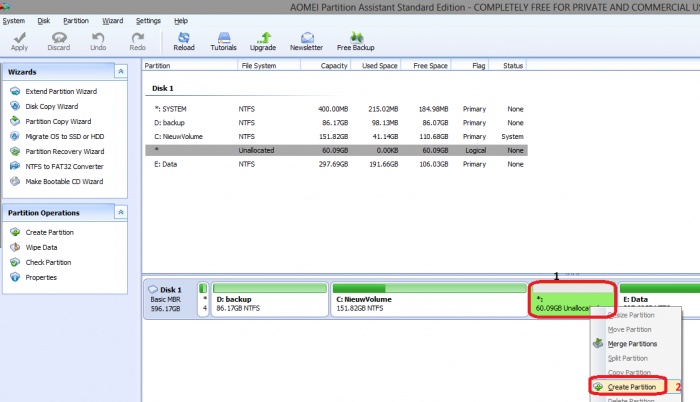The width and height of the screenshot is (700, 402).
Task: Select C: NieuwVolume block in disk map
Action: click(x=429, y=299)
